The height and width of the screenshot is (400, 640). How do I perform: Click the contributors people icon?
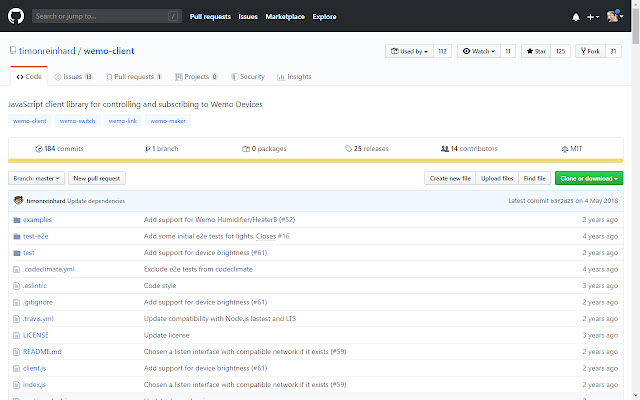pos(445,148)
